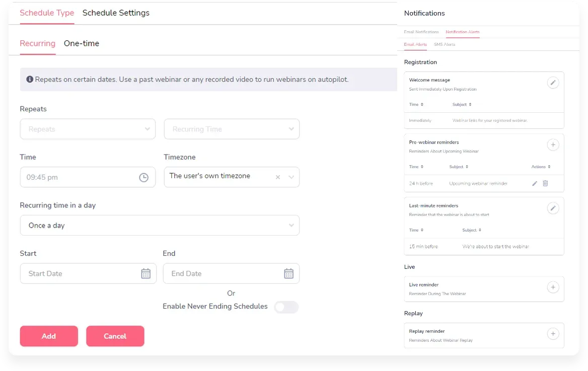Screen dimensions: 588x371
Task: Add a Replay reminder with plus icon
Action: (x=553, y=334)
